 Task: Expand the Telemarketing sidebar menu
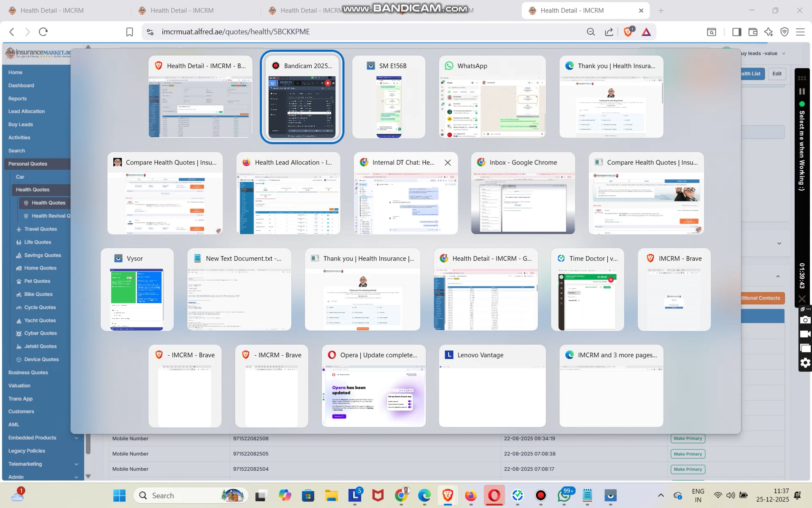[43, 464]
